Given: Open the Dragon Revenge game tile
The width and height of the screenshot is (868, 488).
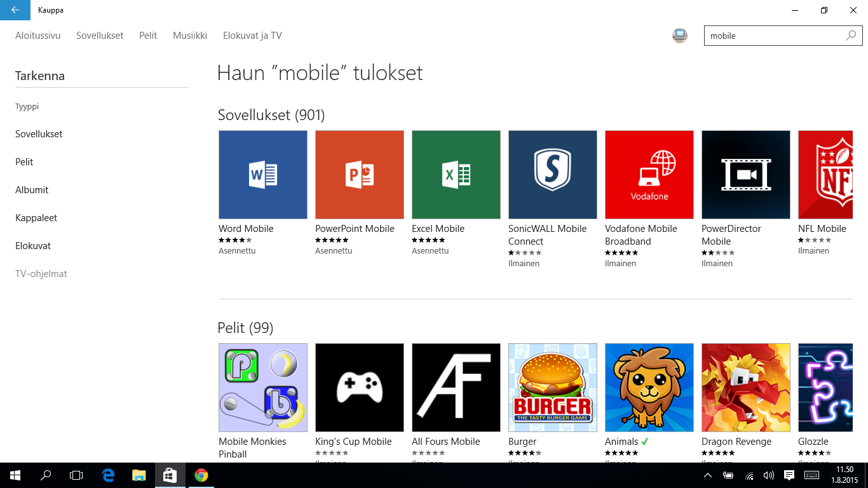Looking at the screenshot, I should pyautogui.click(x=746, y=388).
